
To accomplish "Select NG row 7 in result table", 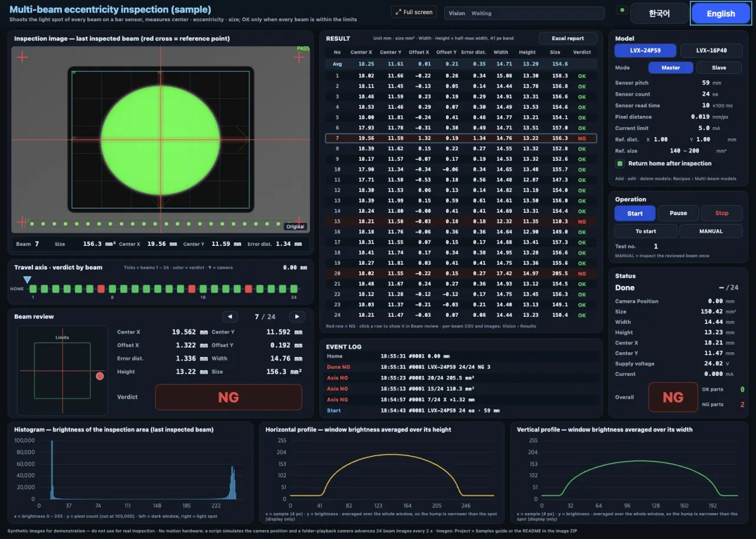I will coord(461,138).
